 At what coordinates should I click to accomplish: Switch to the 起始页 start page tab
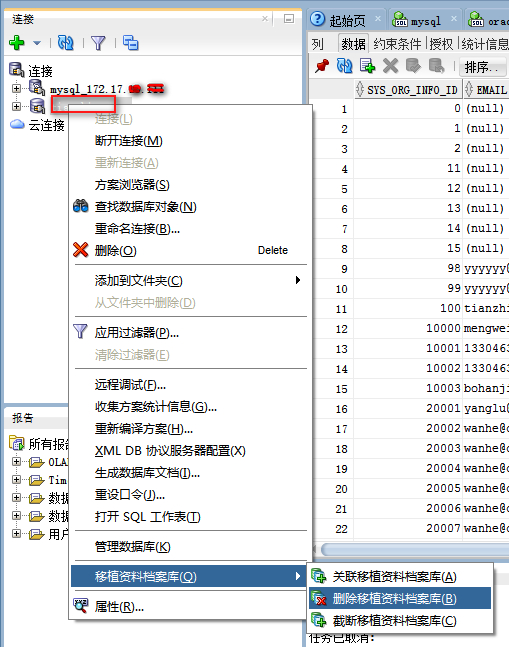(x=347, y=20)
